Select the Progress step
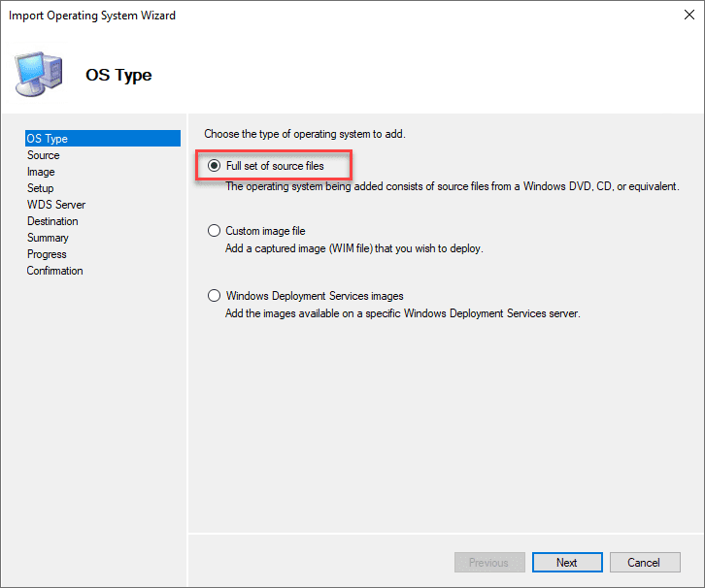Image resolution: width=705 pixels, height=588 pixels. [x=47, y=254]
